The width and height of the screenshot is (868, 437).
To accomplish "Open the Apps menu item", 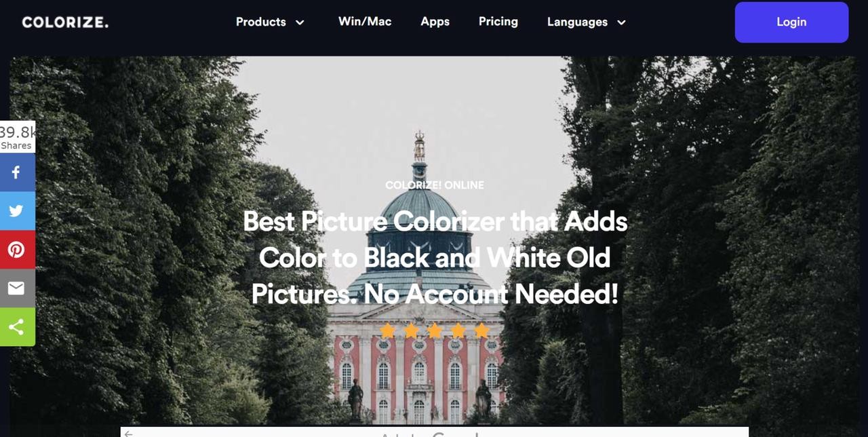I will point(435,21).
